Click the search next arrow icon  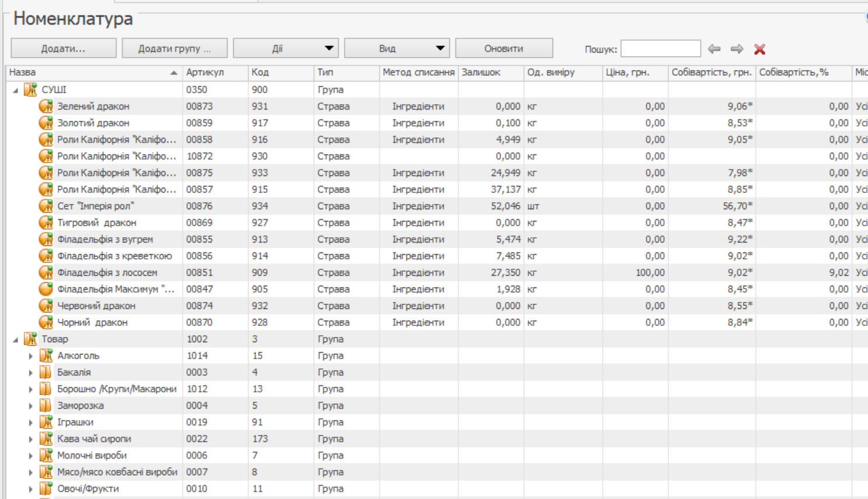(737, 49)
